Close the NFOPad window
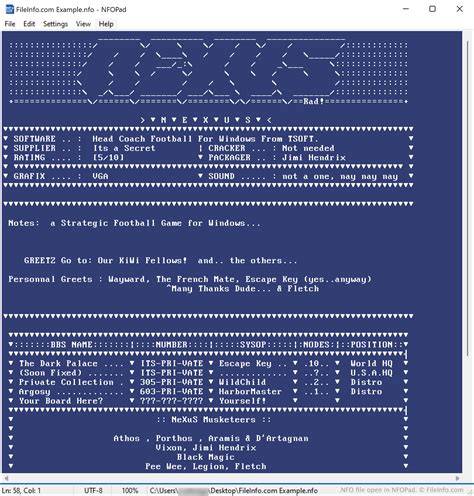The width and height of the screenshot is (474, 496). (460, 9)
